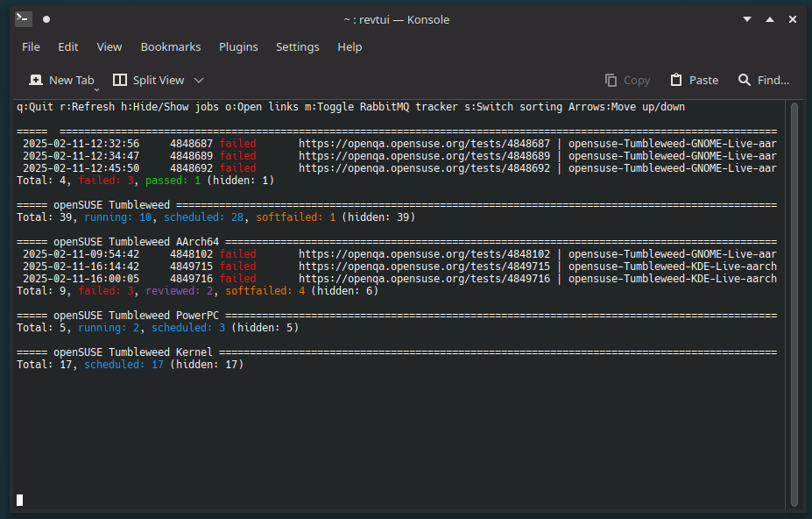This screenshot has width=812, height=519.
Task: Open the link for failed test 4848687
Action: 427,143
